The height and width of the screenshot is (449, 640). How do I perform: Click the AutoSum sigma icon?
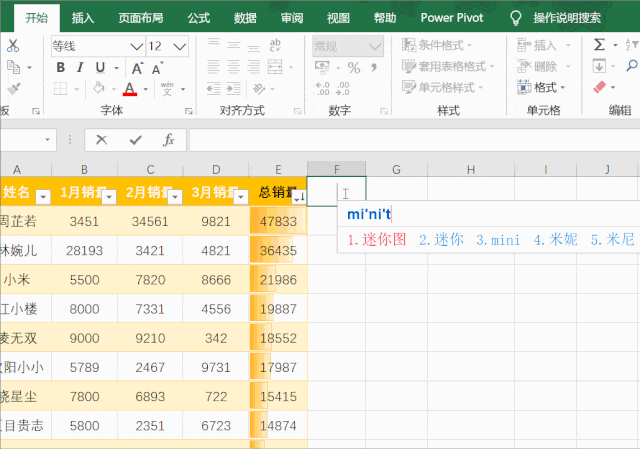(599, 45)
